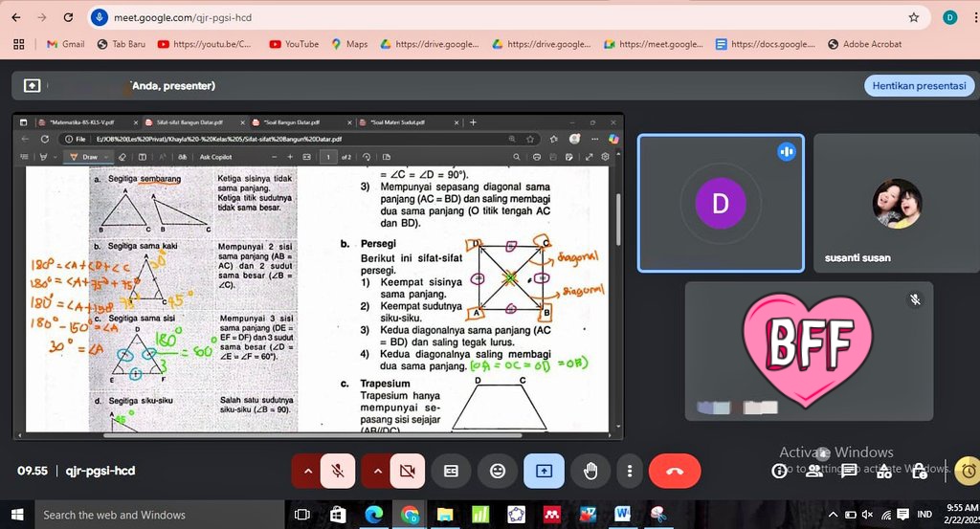This screenshot has height=529, width=980.
Task: Click the muted microphone icon on BFF tile
Action: click(x=915, y=299)
